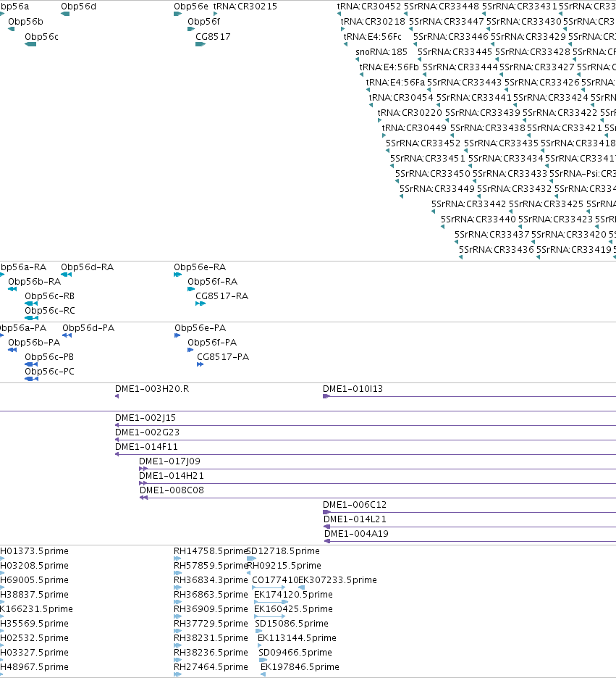This screenshot has width=616, height=678.
Task: Click the tRNA:E4:56Fb label
Action: (389, 67)
